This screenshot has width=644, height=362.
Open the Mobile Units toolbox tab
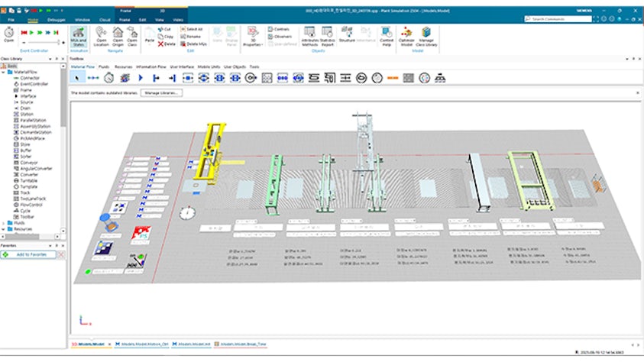tap(209, 67)
